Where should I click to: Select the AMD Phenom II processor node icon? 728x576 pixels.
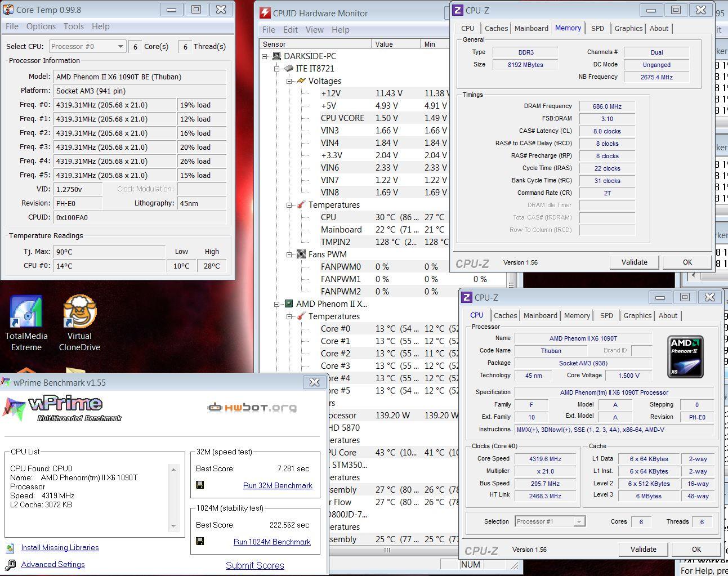[x=289, y=304]
